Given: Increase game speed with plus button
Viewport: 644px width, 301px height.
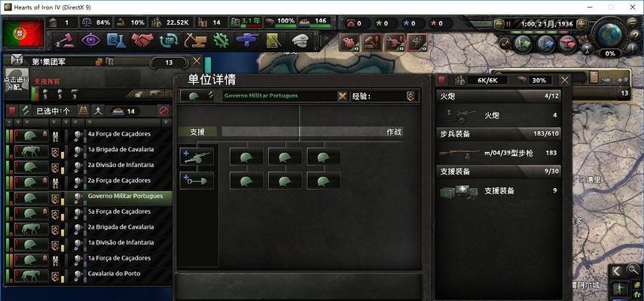Looking at the screenshot, I should (x=581, y=24).
